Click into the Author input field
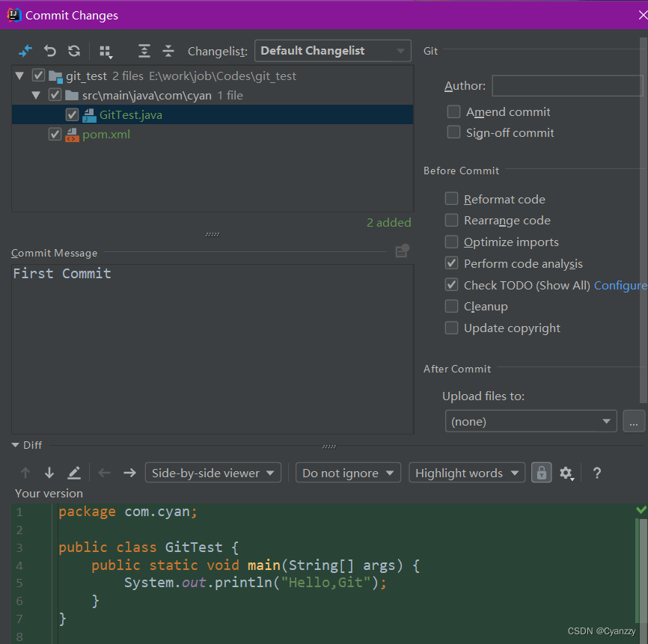The height and width of the screenshot is (644, 648). pyautogui.click(x=568, y=86)
